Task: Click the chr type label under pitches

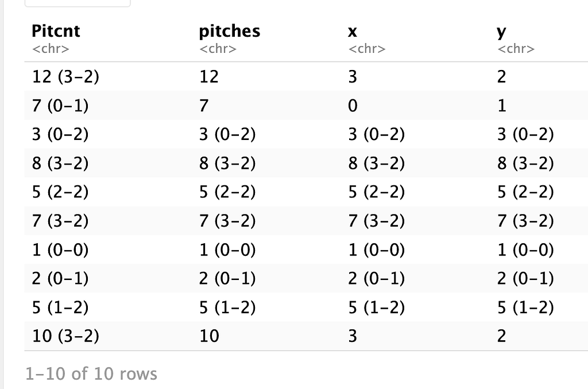Action: [x=218, y=49]
